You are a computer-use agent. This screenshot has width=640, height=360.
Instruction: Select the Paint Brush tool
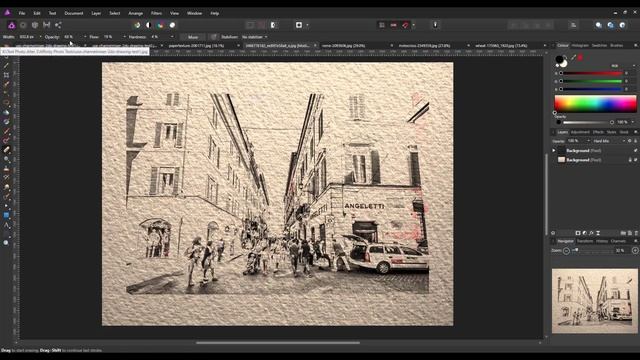pyautogui.click(x=6, y=131)
